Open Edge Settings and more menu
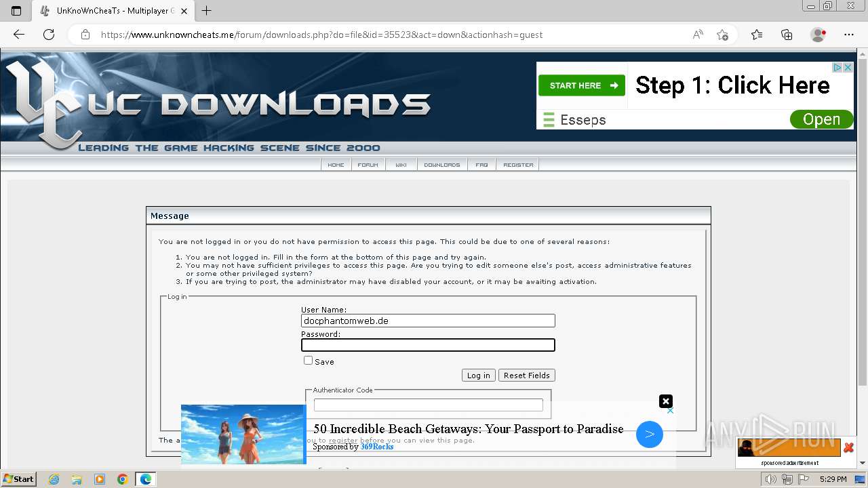Viewport: 868px width, 488px height. coord(849,35)
